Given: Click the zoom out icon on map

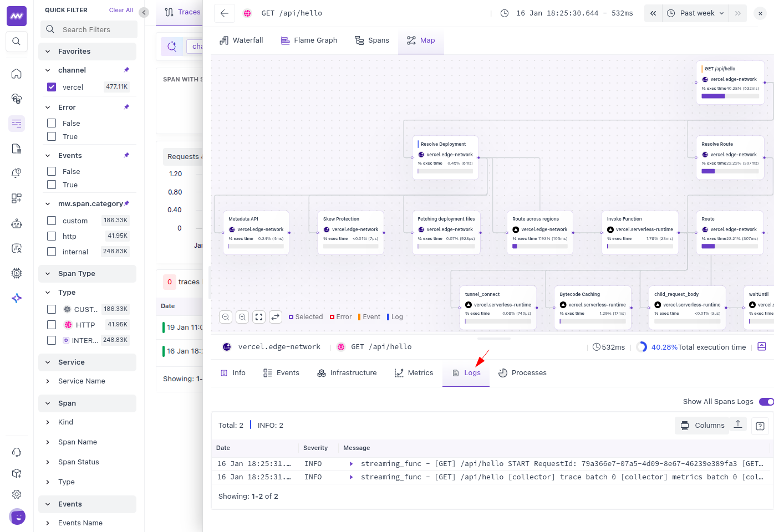Looking at the screenshot, I should click(x=226, y=317).
